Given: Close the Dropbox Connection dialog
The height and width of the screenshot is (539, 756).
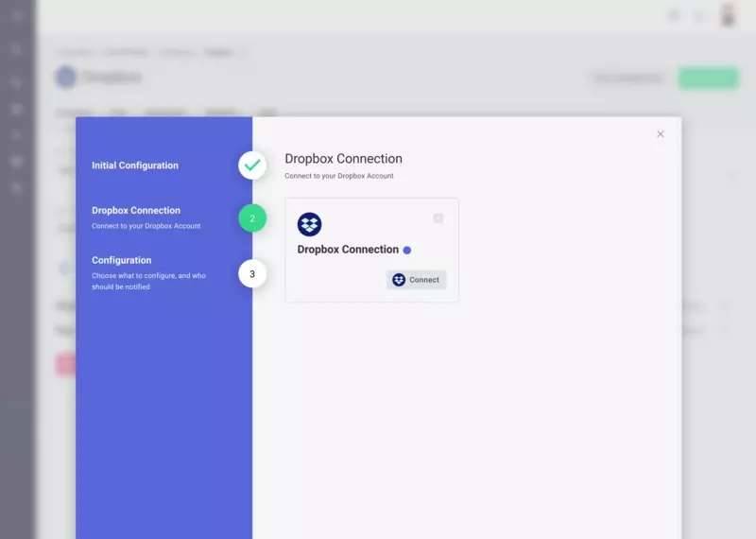Looking at the screenshot, I should point(660,134).
